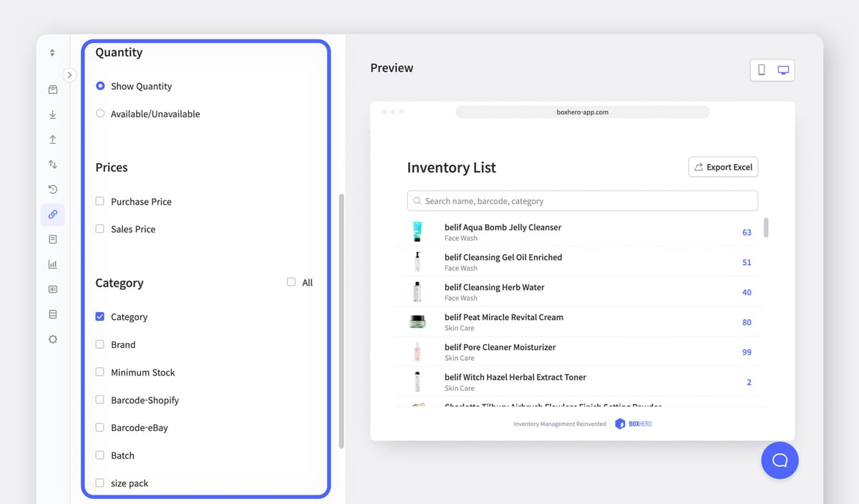Open the Move stock transfer icon
Screen dimensions: 859x504
pos(52,164)
